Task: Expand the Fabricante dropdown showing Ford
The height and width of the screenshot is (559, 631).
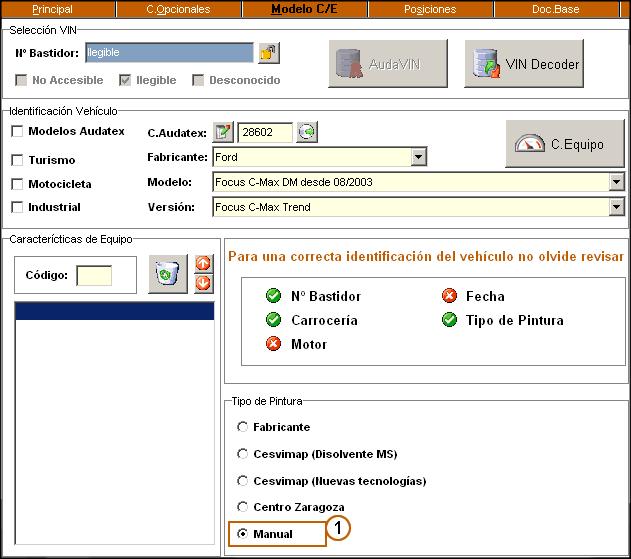Action: pyautogui.click(x=417, y=157)
